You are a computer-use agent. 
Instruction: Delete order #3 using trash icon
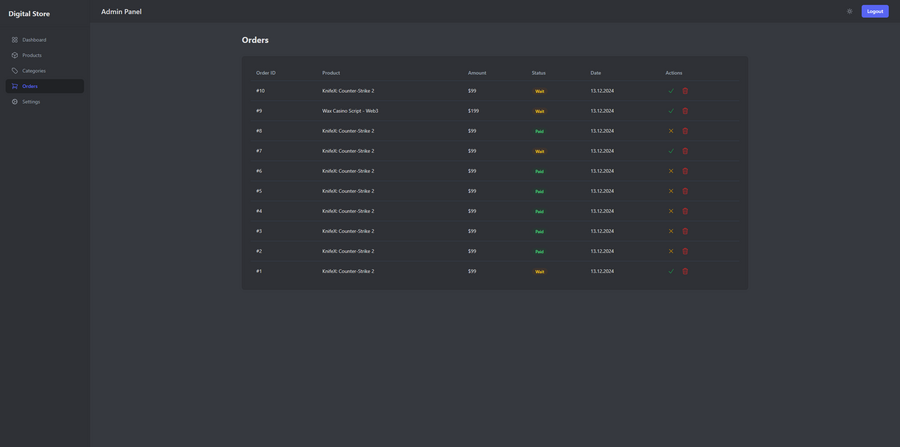point(685,231)
